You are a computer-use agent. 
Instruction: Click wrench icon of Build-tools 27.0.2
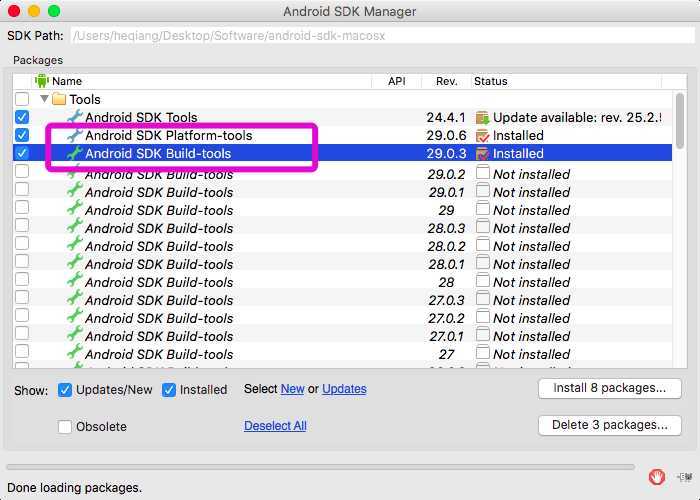(x=75, y=317)
